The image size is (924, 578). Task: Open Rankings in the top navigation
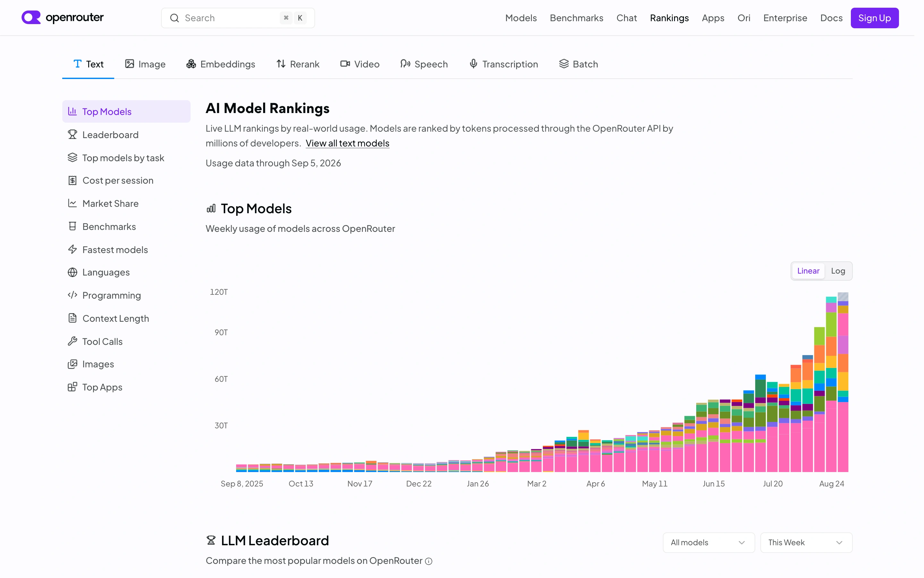pos(669,18)
